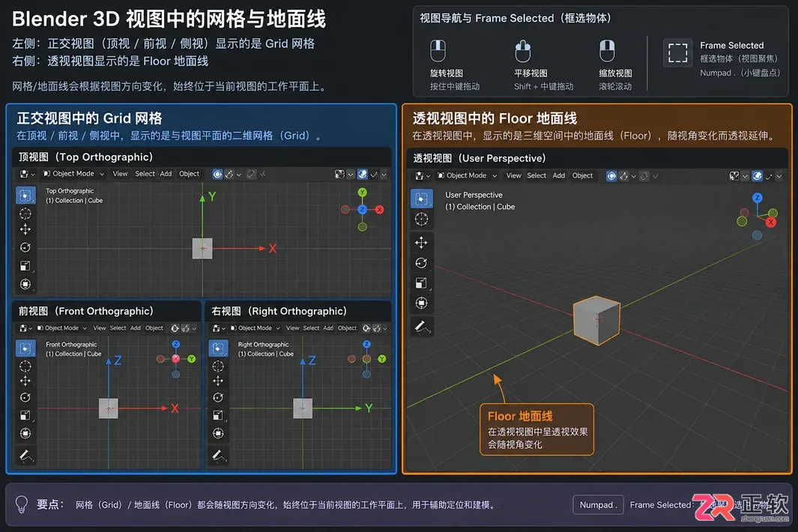Viewport: 798px width, 532px height.
Task: Click Frame Selected dashed-box icon
Action: (678, 53)
